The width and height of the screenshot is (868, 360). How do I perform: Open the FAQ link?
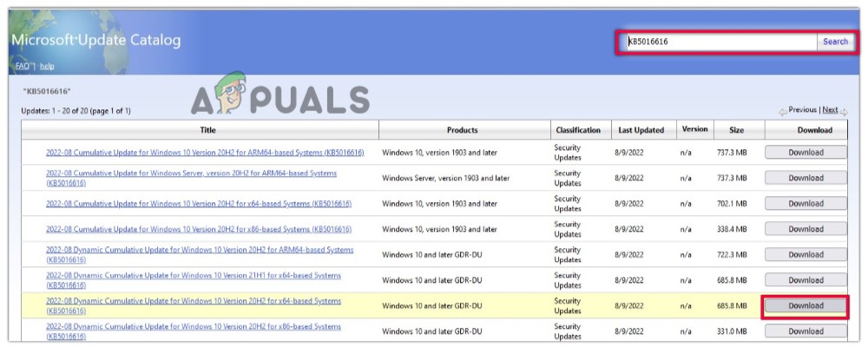(x=23, y=66)
